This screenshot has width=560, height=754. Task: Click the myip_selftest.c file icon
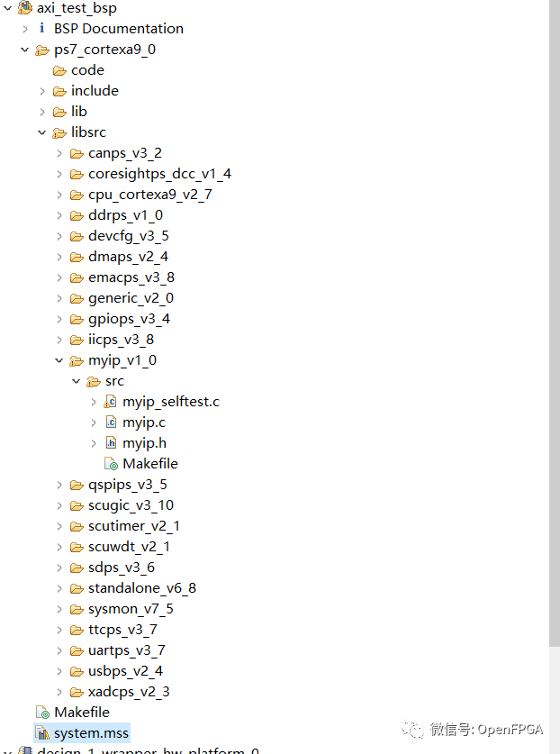pyautogui.click(x=111, y=402)
